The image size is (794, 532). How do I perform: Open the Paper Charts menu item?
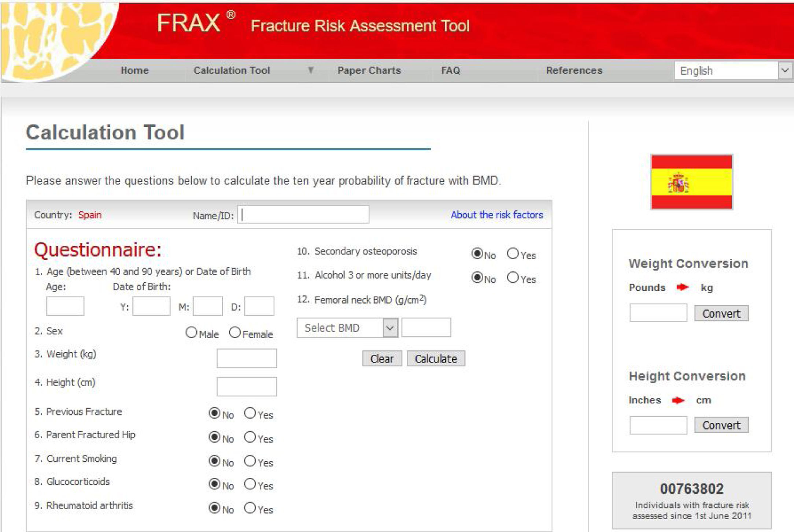pos(369,70)
